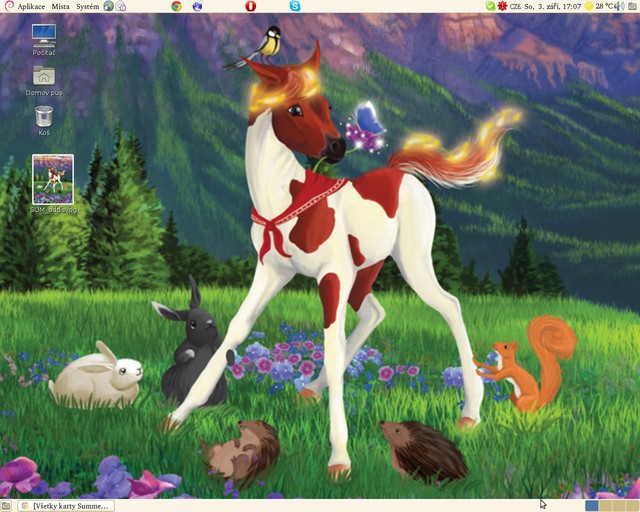Open the Aplikace menu

(x=31, y=7)
